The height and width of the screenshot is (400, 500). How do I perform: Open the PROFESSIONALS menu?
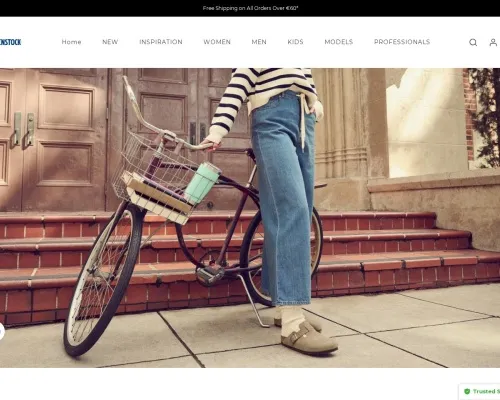(402, 42)
